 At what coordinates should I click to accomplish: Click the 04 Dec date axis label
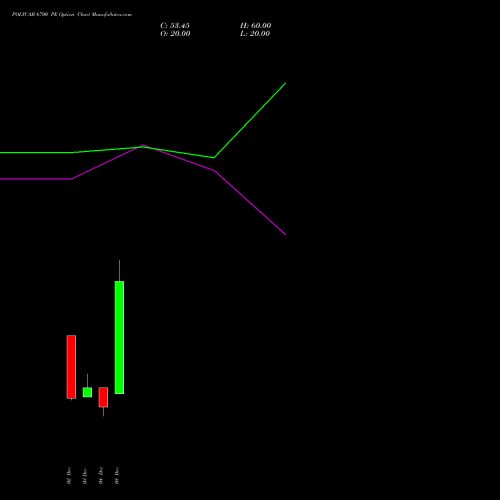click(101, 476)
